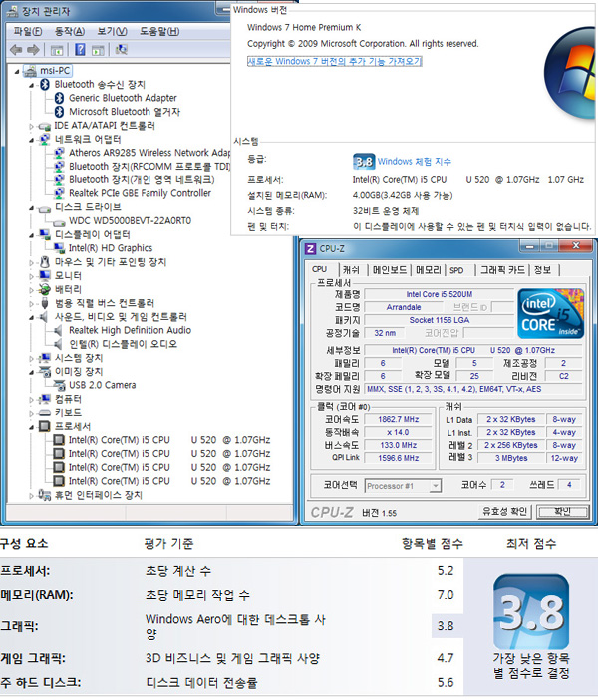The width and height of the screenshot is (598, 700).
Task: Click the Atheros AR9285 adapter icon
Action: pos(59,153)
